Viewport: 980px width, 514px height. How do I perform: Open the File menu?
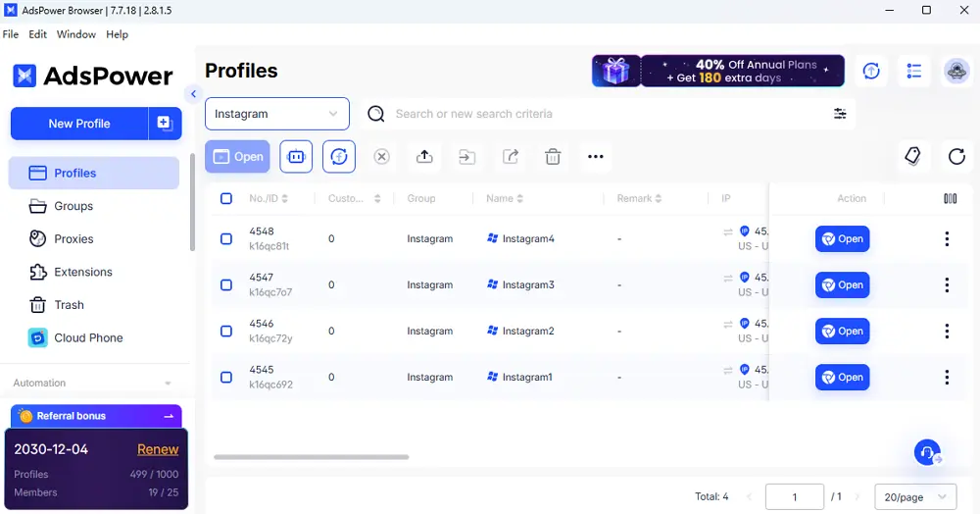click(x=11, y=34)
